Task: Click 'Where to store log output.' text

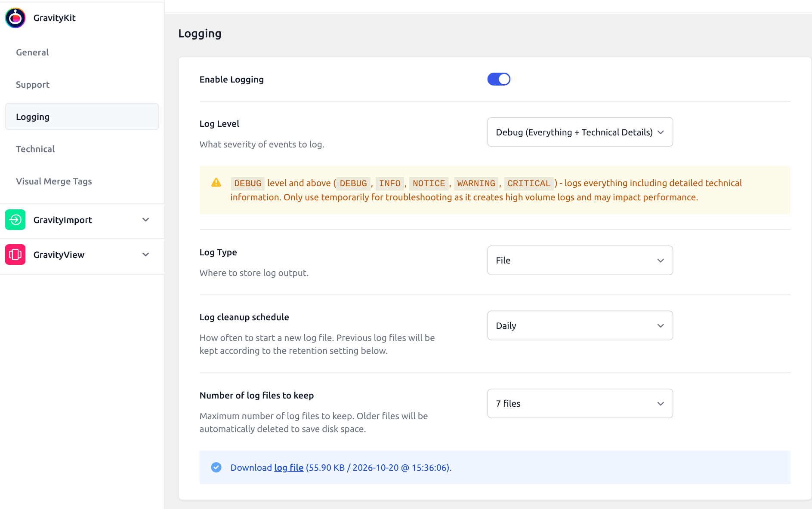Action: pos(254,273)
